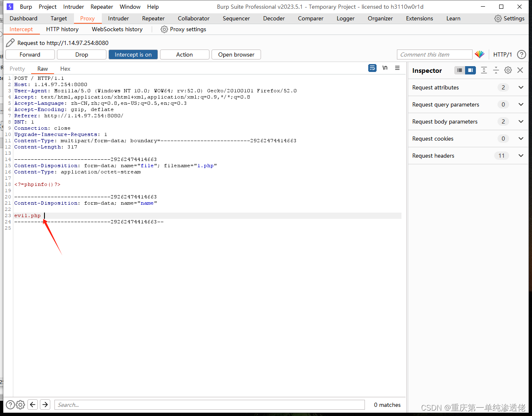532x416 pixels.
Task: Switch to the Decoder tab
Action: coord(274,18)
